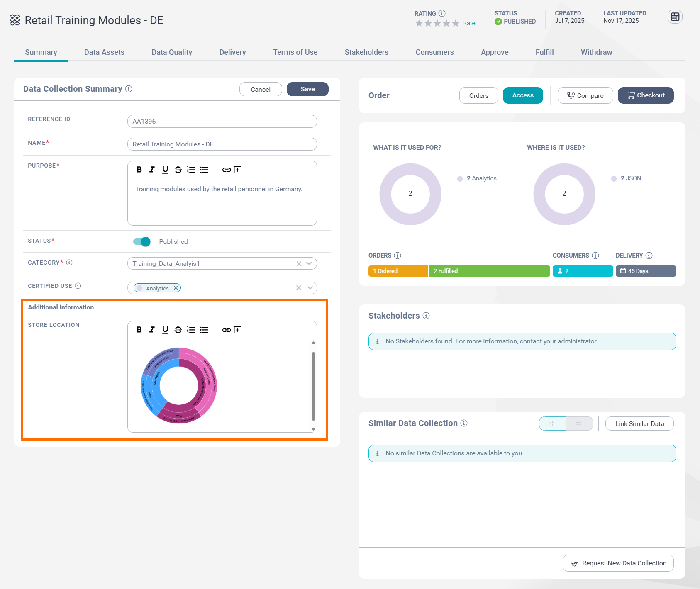This screenshot has height=589, width=700.
Task: Open the Delivery tab
Action: coord(232,52)
